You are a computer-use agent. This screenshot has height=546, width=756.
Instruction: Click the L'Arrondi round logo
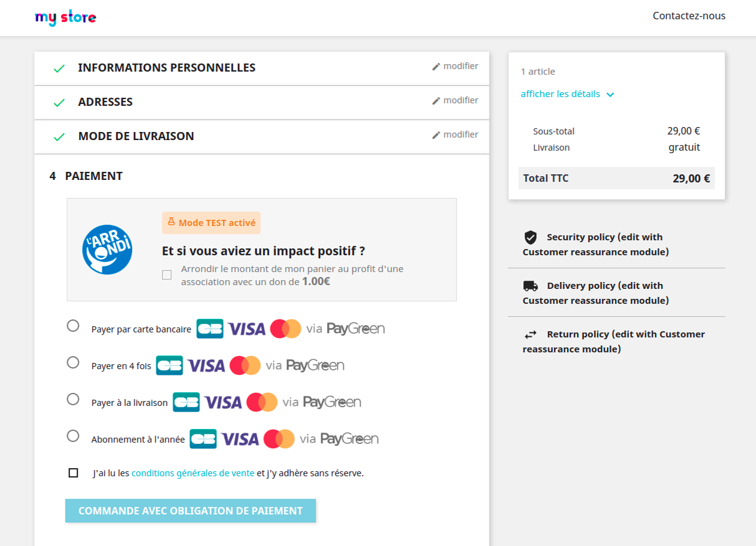pyautogui.click(x=107, y=250)
